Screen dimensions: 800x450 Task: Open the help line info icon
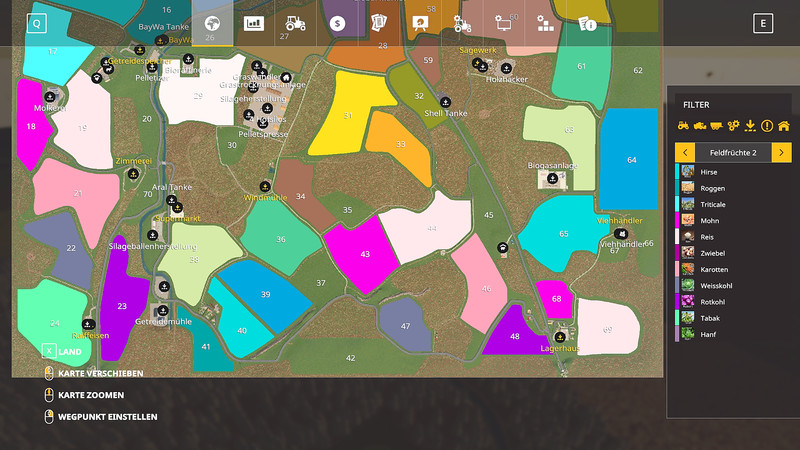coord(587,23)
